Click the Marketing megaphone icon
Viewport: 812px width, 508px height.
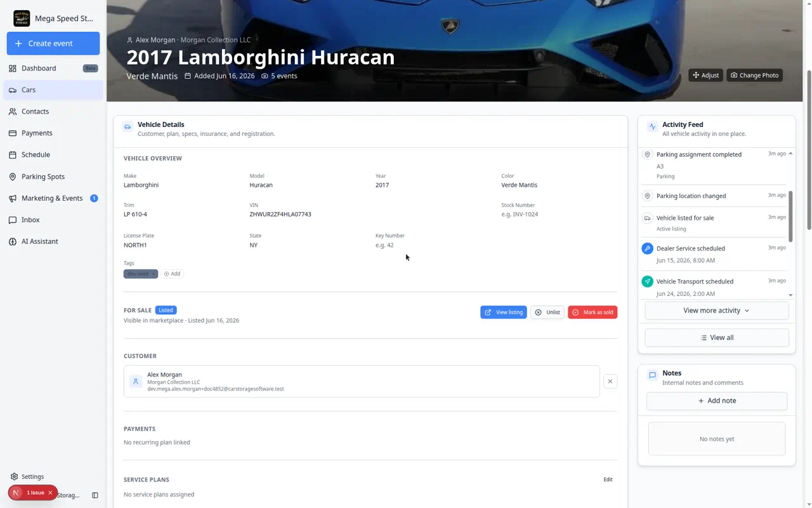(x=13, y=198)
